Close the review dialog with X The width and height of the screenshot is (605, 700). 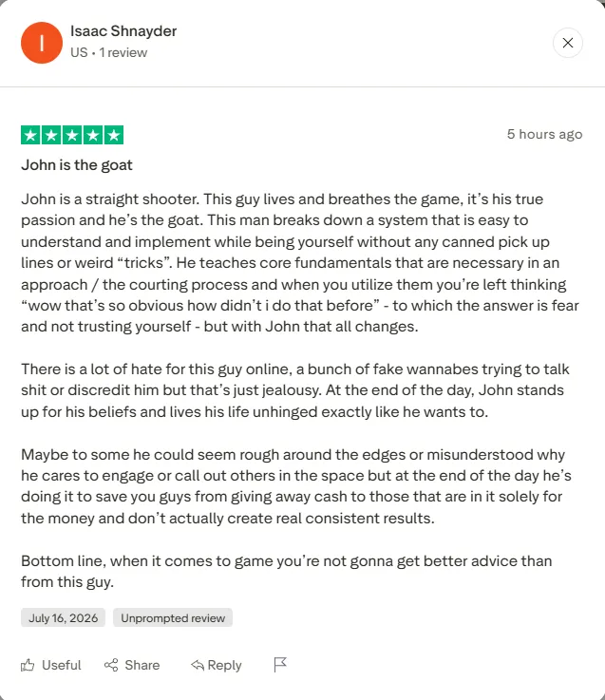tap(568, 43)
